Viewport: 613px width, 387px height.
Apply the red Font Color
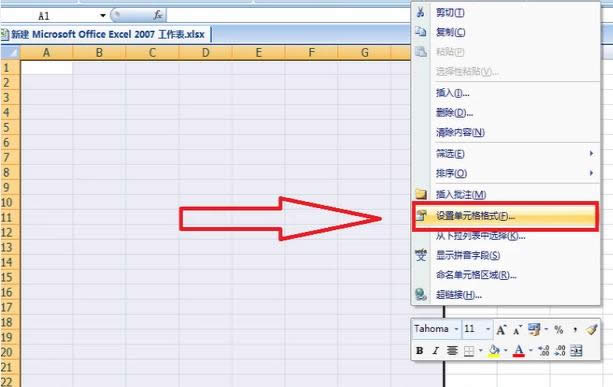(519, 351)
